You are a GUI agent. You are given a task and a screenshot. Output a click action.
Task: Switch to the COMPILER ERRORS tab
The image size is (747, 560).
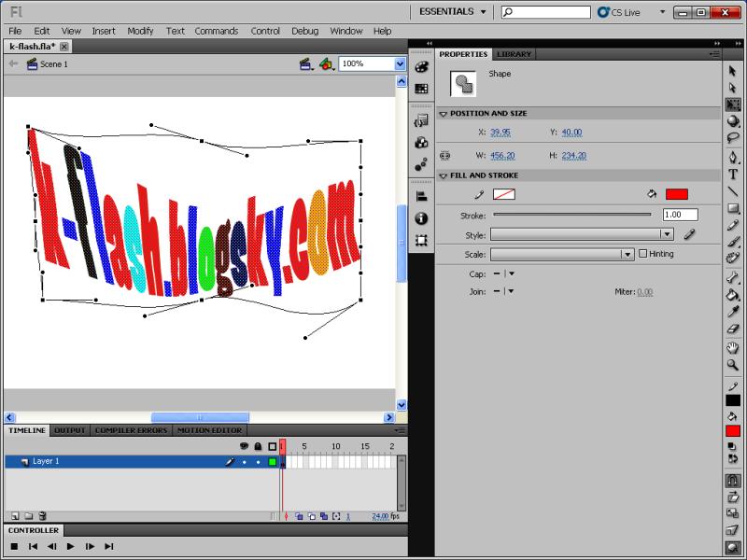tap(131, 430)
